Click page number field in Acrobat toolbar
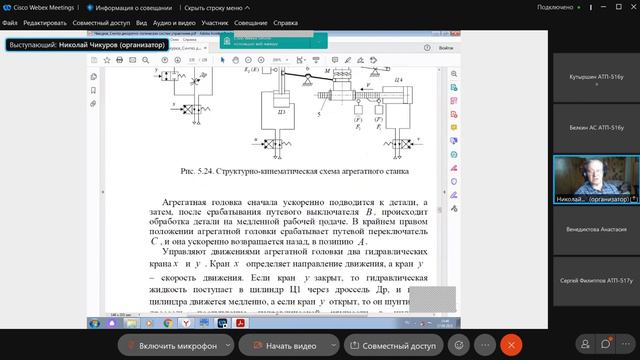This screenshot has height=360, width=640. point(192,60)
